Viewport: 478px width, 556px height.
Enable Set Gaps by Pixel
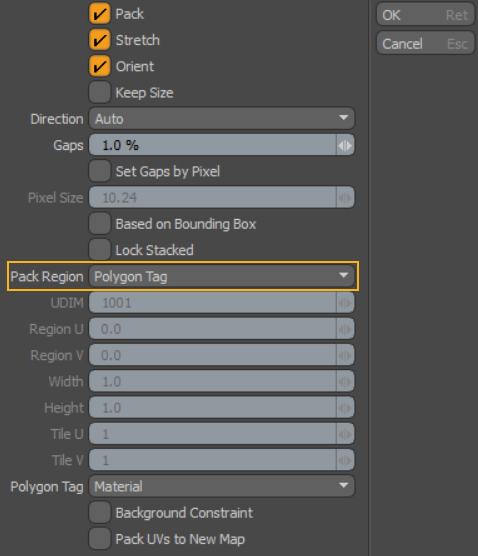99,171
